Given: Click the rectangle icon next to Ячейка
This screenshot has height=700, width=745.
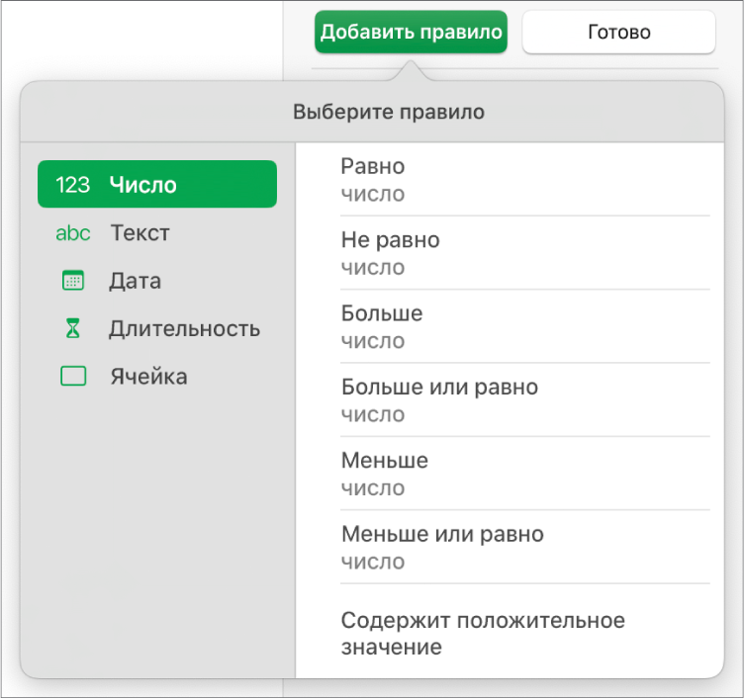Looking at the screenshot, I should click(73, 376).
